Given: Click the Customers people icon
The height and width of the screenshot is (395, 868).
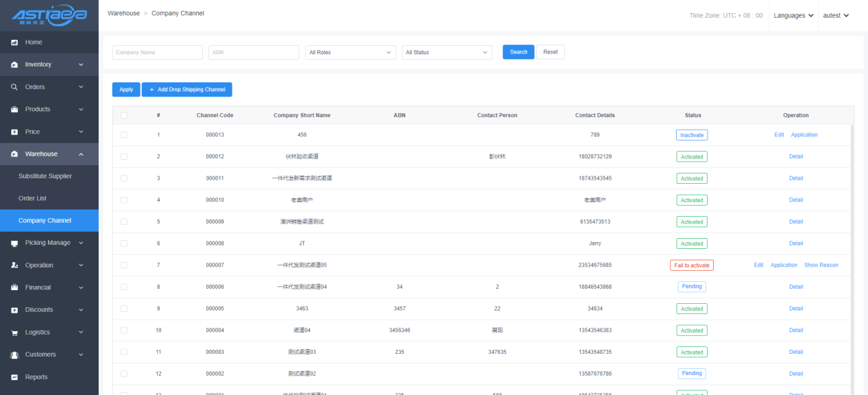Looking at the screenshot, I should point(14,355).
